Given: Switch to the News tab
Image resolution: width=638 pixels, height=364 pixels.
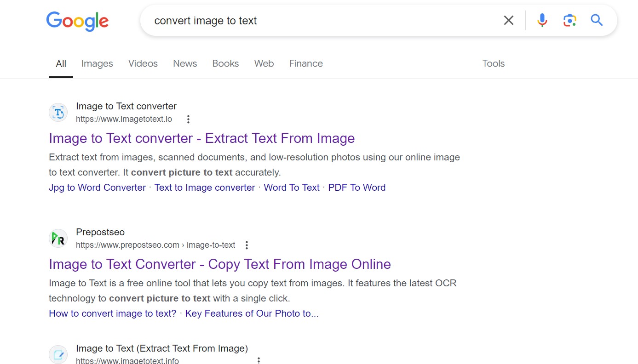Looking at the screenshot, I should [185, 63].
